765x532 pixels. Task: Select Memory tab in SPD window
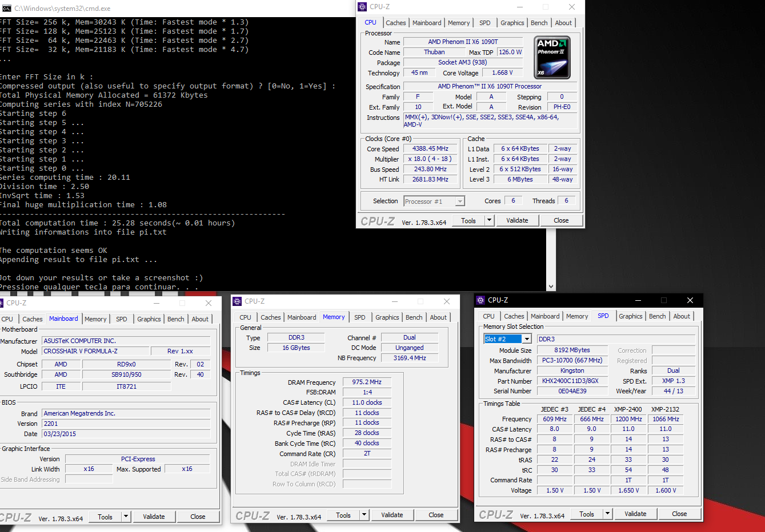(577, 316)
